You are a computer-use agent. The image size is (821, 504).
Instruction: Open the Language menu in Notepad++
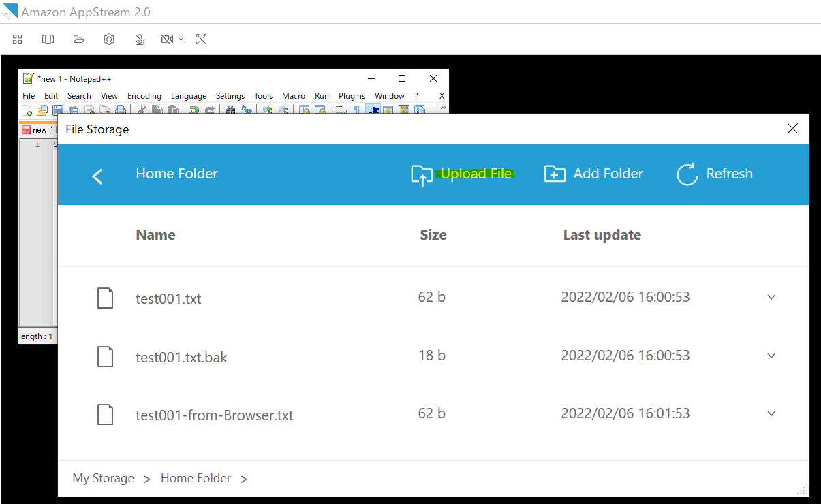pos(189,96)
